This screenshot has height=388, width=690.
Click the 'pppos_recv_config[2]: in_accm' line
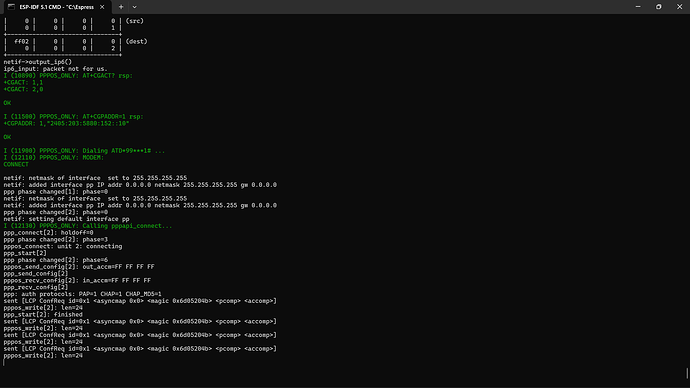point(77,280)
